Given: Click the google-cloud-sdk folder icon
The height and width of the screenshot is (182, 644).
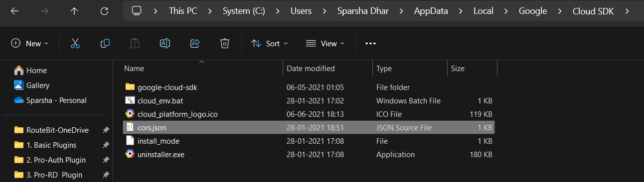Looking at the screenshot, I should pyautogui.click(x=130, y=87).
